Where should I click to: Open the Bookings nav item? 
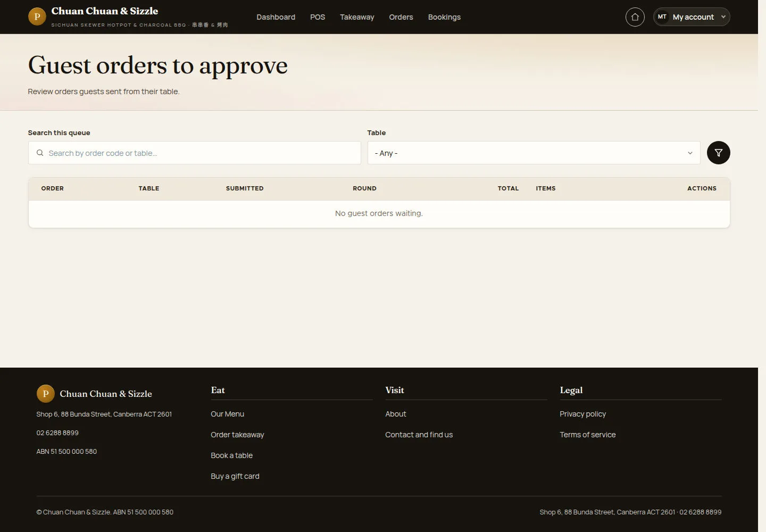(x=444, y=17)
